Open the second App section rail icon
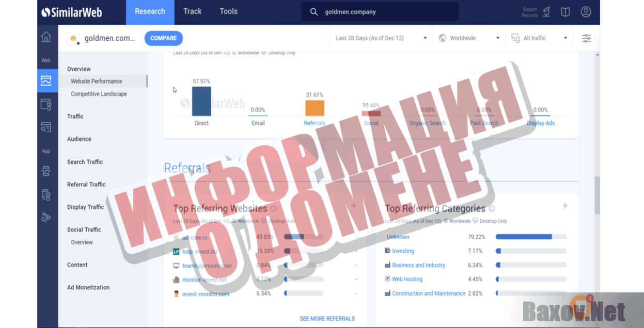 (x=46, y=194)
